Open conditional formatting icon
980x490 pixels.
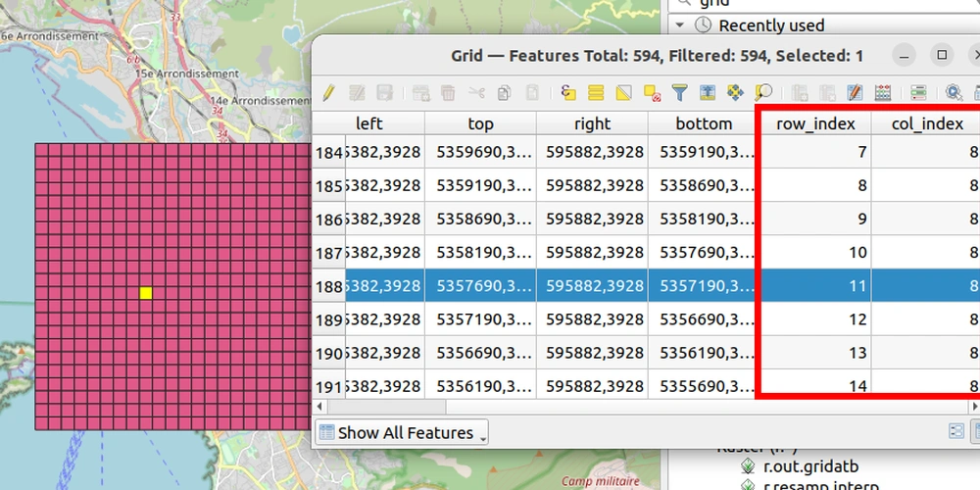(x=918, y=93)
